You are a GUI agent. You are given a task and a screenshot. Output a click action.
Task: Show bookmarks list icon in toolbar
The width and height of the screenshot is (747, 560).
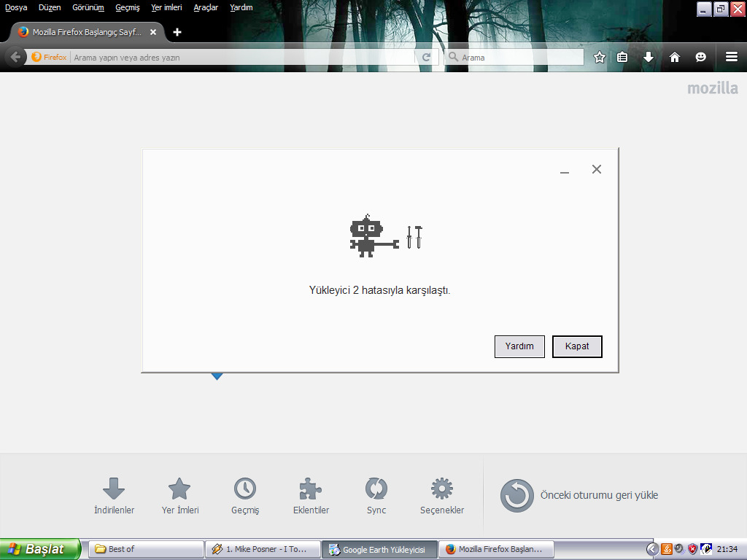click(622, 57)
